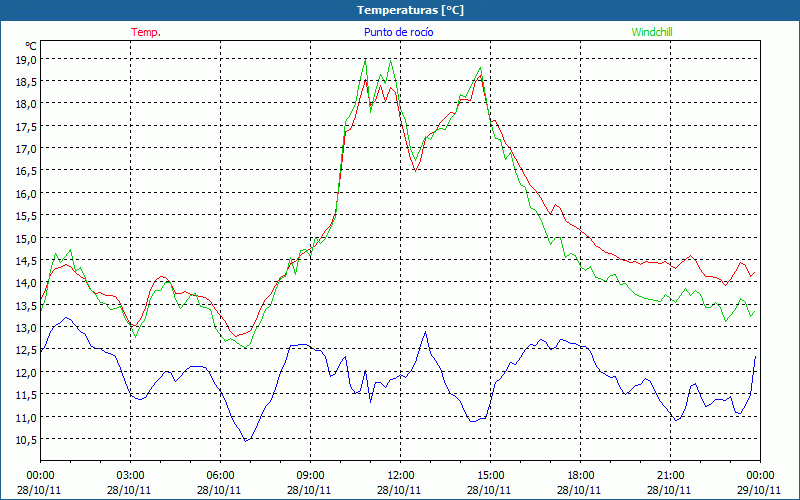Click the 15,5 y-axis value
Viewport: 800px width, 500px height.
click(x=27, y=216)
